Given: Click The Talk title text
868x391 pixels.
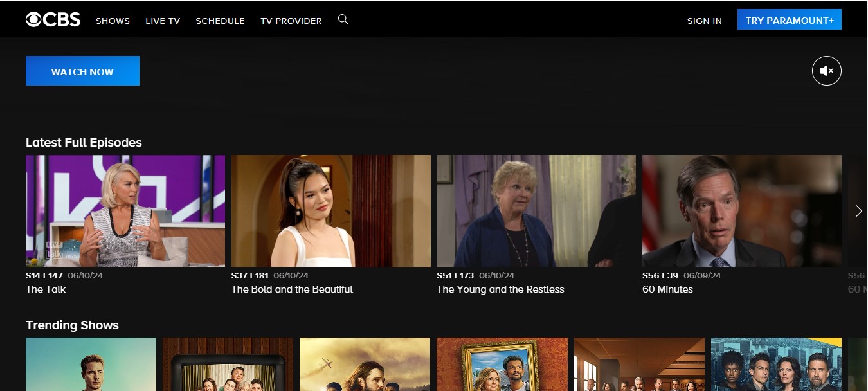Looking at the screenshot, I should tap(46, 289).
